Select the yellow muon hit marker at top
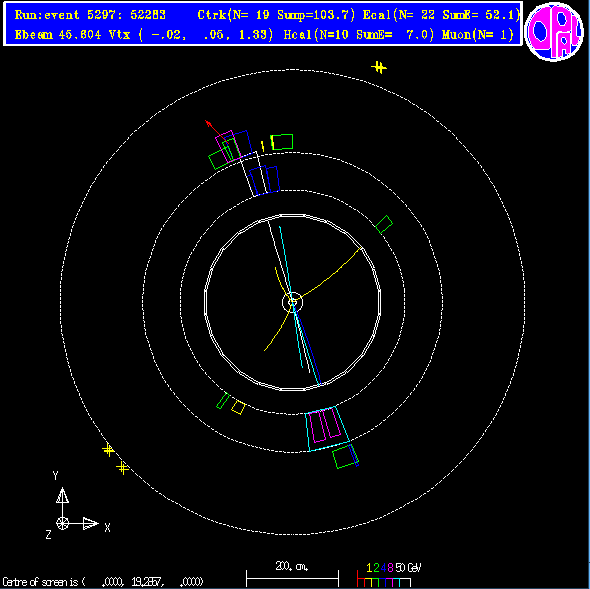 click(x=379, y=68)
